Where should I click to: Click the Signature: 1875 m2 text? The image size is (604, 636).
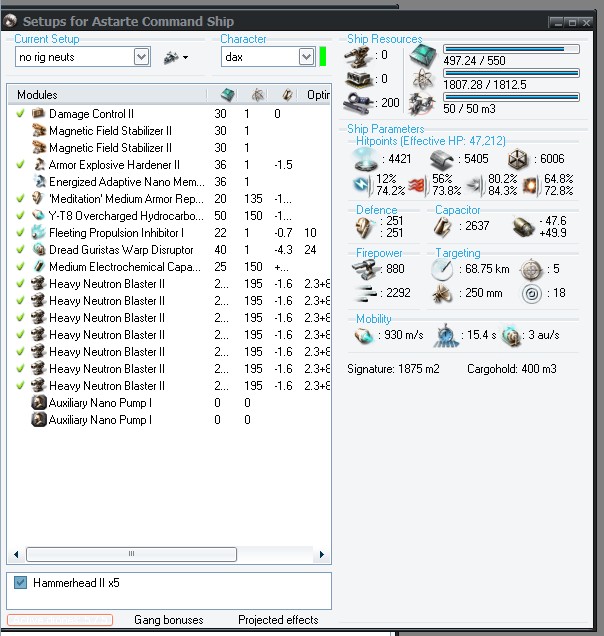pyautogui.click(x=393, y=369)
